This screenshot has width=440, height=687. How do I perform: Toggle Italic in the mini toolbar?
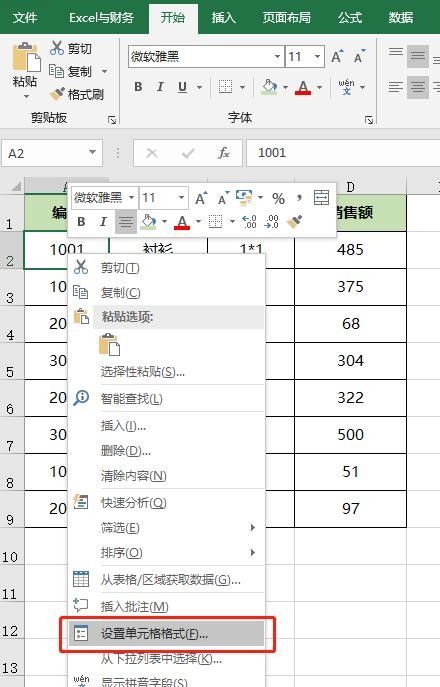103,222
